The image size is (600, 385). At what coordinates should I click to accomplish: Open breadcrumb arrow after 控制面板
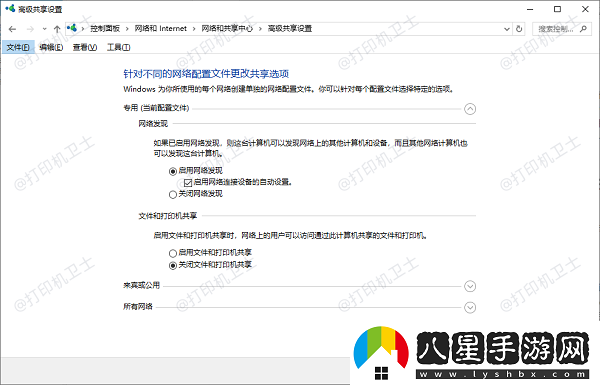click(x=127, y=29)
